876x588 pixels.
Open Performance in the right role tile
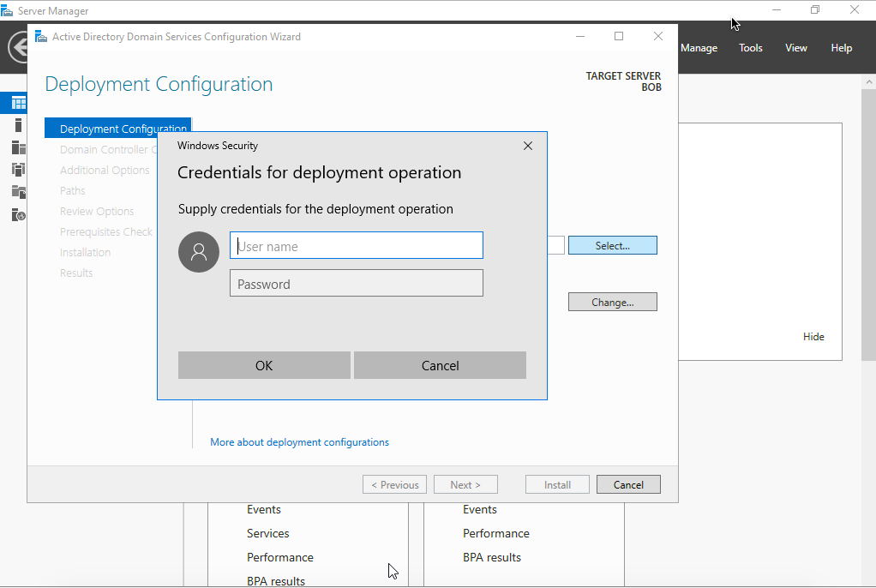tap(495, 533)
